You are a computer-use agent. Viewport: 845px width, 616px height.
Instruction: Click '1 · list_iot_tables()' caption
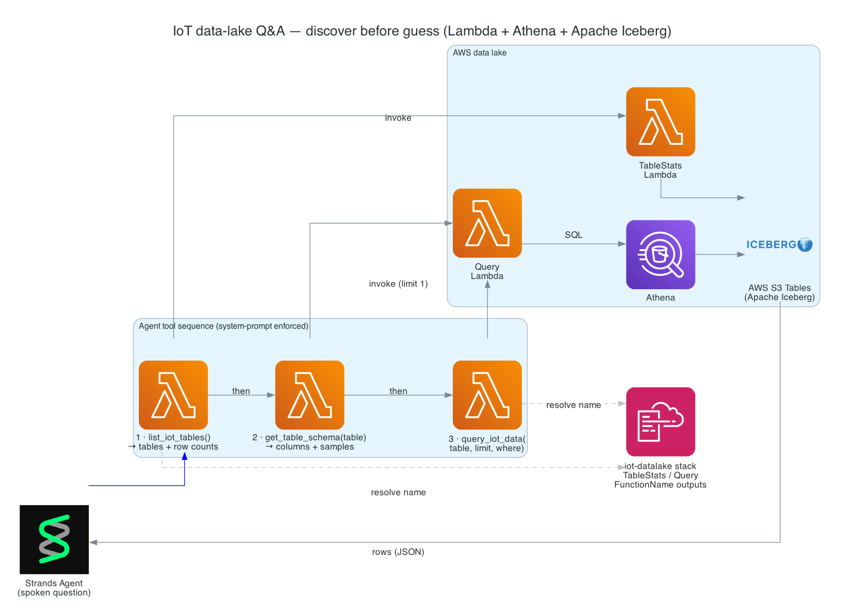(x=173, y=437)
